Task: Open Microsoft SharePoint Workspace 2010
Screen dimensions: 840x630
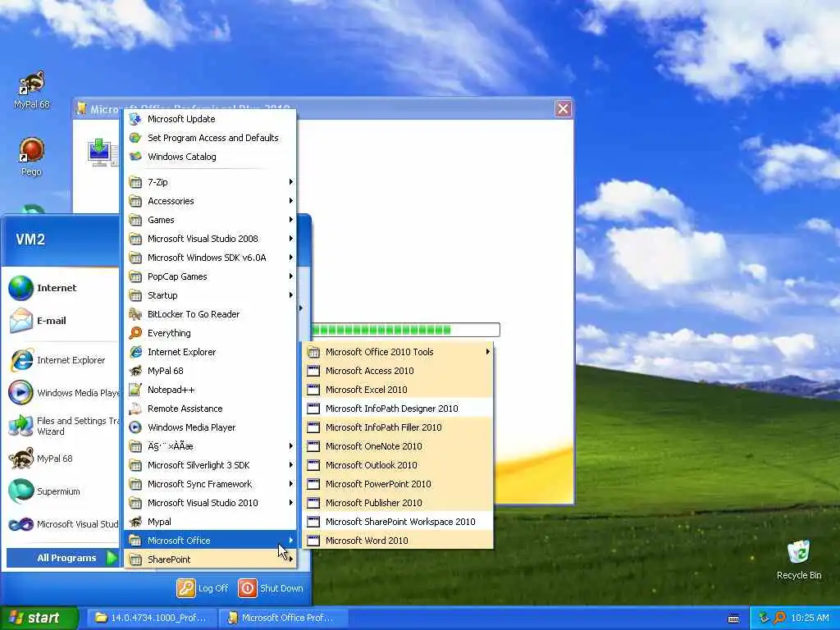Action: coord(398,522)
